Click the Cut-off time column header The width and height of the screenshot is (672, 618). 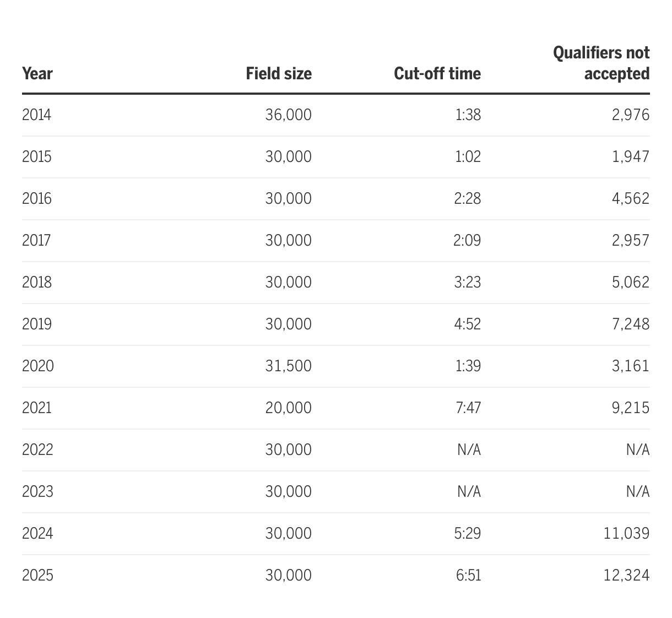437,74
